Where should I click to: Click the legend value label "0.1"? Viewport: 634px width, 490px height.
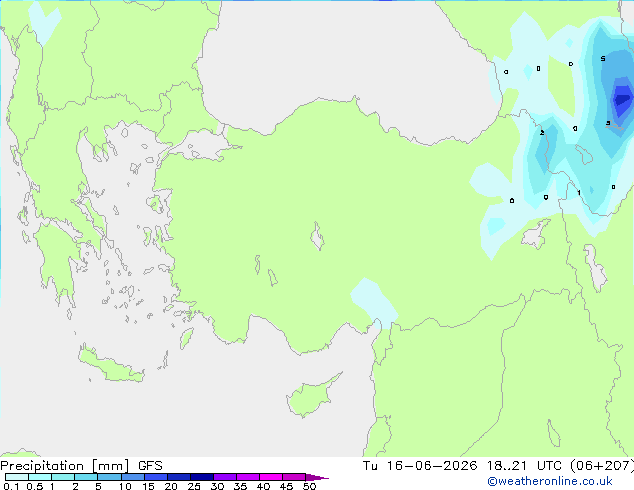[x=11, y=486]
